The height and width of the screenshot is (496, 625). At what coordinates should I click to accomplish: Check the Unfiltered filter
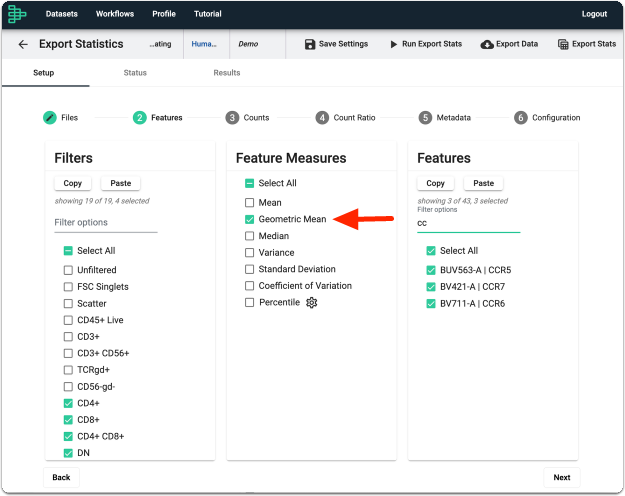click(68, 270)
